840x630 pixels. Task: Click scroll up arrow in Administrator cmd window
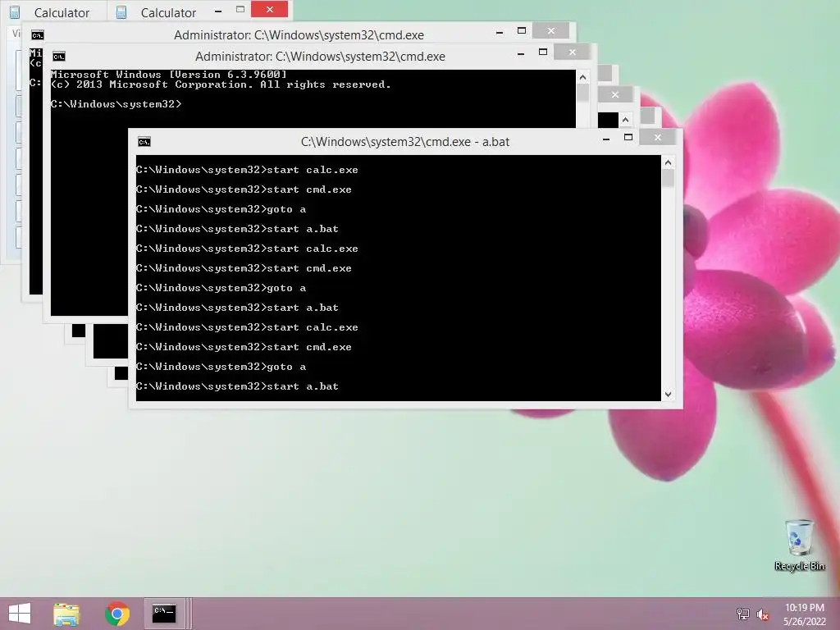point(583,77)
